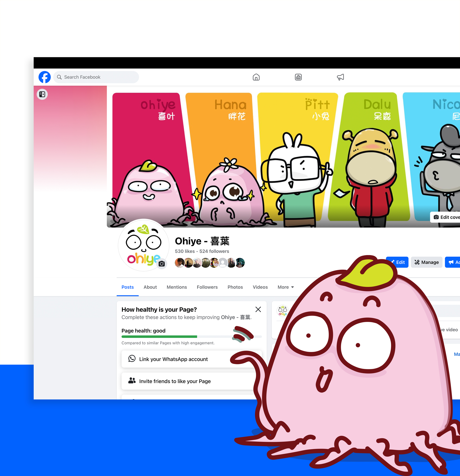The width and height of the screenshot is (460, 476).
Task: Click the Manage button
Action: [426, 262]
